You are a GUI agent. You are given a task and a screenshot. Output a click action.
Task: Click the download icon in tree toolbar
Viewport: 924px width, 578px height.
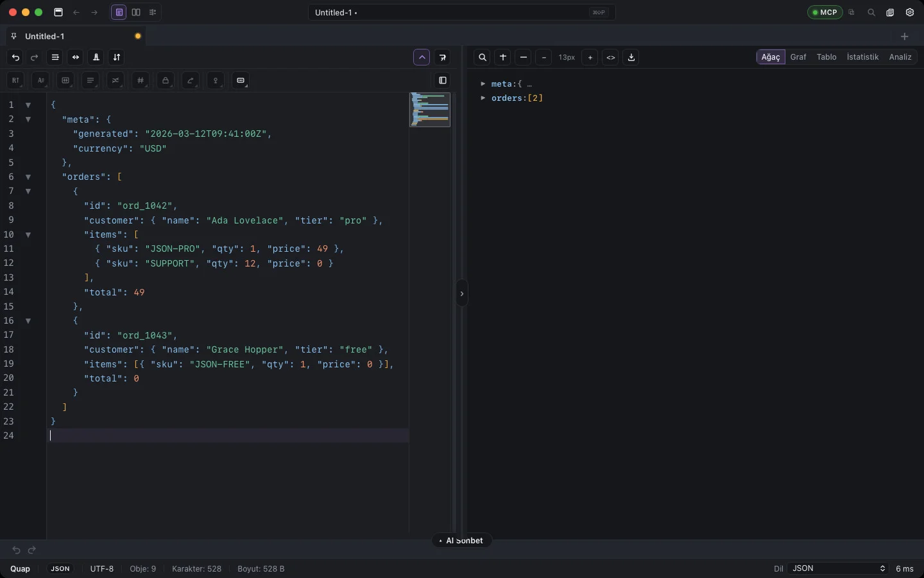tap(631, 58)
